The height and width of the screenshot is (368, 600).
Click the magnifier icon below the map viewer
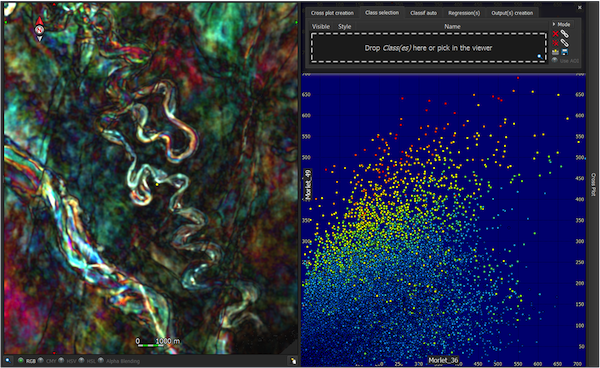point(8,361)
